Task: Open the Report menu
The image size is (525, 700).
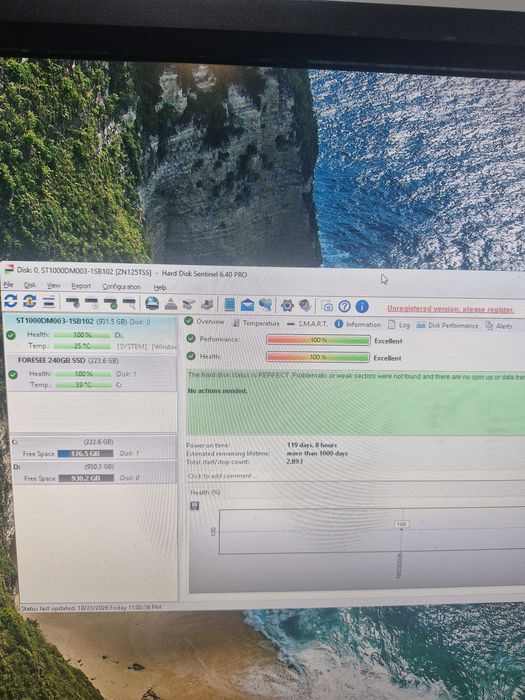Action: 81,286
